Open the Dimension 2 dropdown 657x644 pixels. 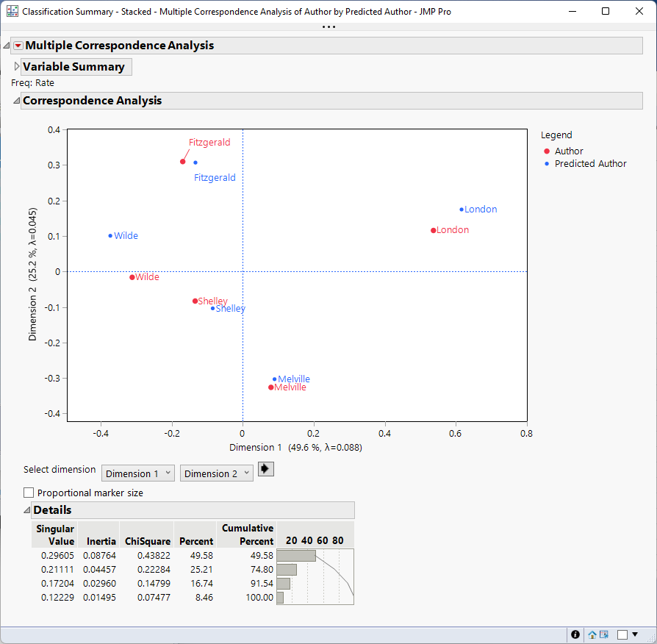216,473
